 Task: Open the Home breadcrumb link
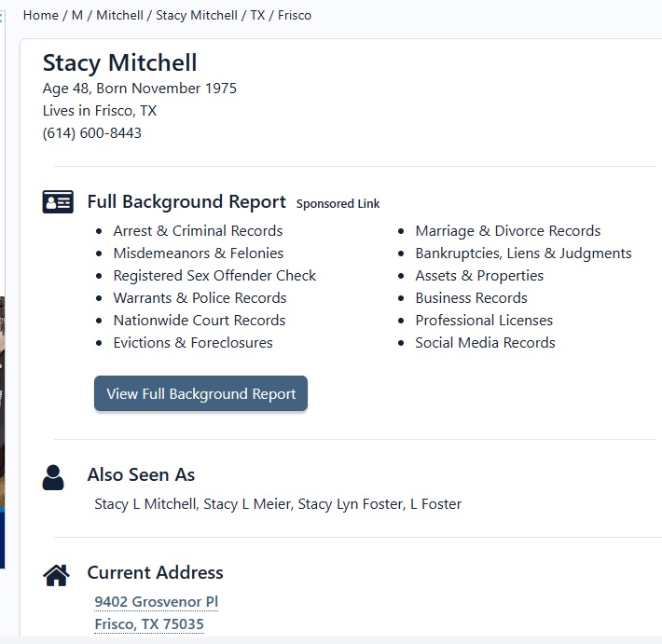40,15
